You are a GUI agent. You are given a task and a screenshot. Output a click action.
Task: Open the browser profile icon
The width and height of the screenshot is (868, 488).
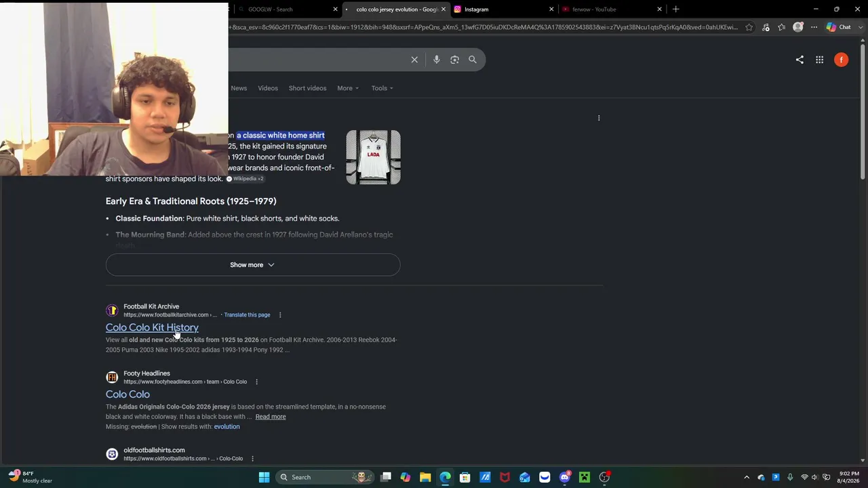coord(798,27)
